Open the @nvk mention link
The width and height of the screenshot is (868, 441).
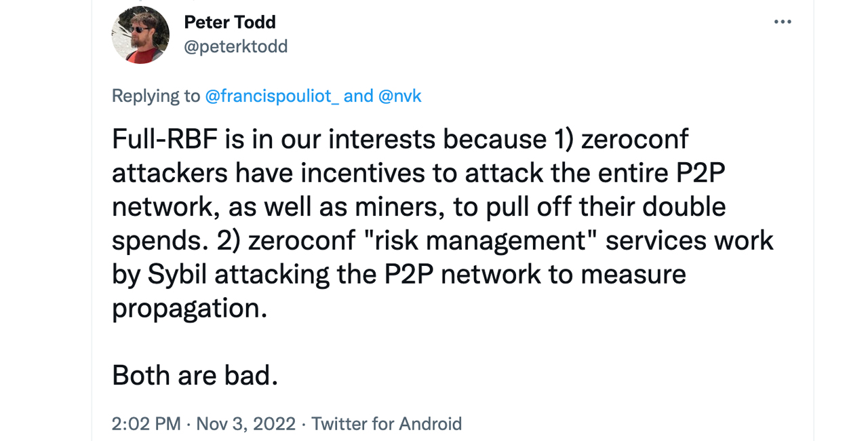400,96
